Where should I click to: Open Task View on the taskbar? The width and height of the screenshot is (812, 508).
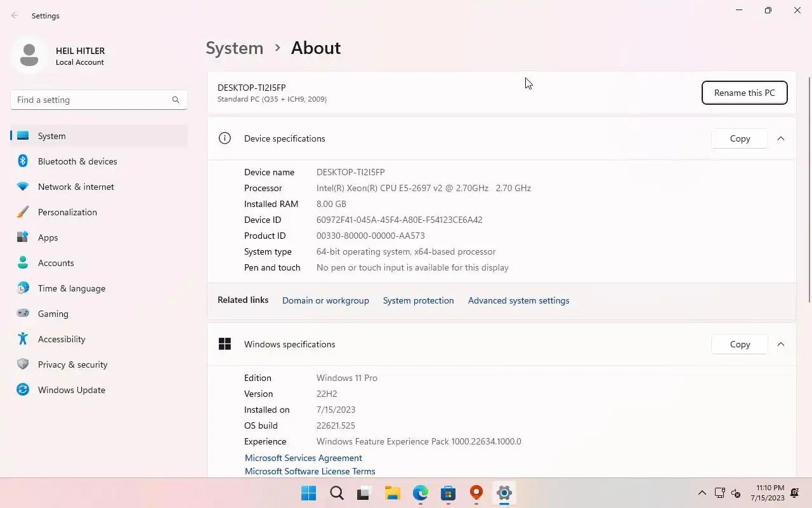(364, 493)
